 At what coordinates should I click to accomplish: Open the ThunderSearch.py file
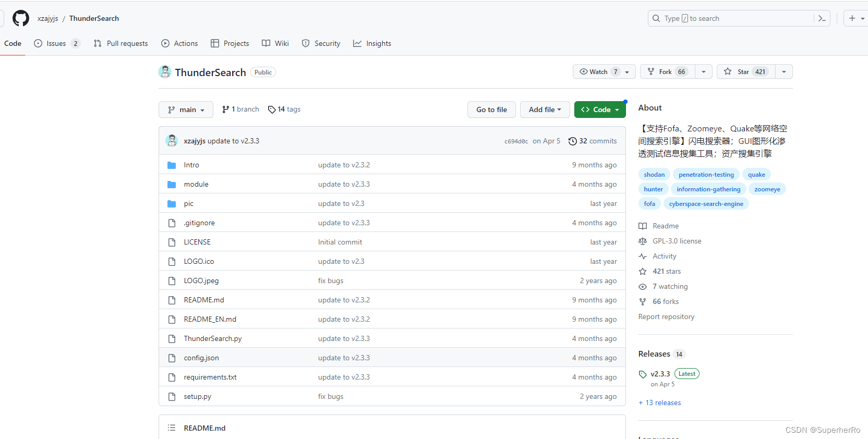click(213, 339)
